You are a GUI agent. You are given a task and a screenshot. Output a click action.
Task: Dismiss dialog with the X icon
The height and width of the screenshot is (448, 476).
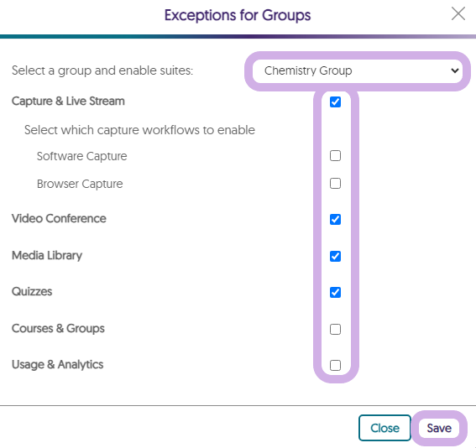(458, 14)
